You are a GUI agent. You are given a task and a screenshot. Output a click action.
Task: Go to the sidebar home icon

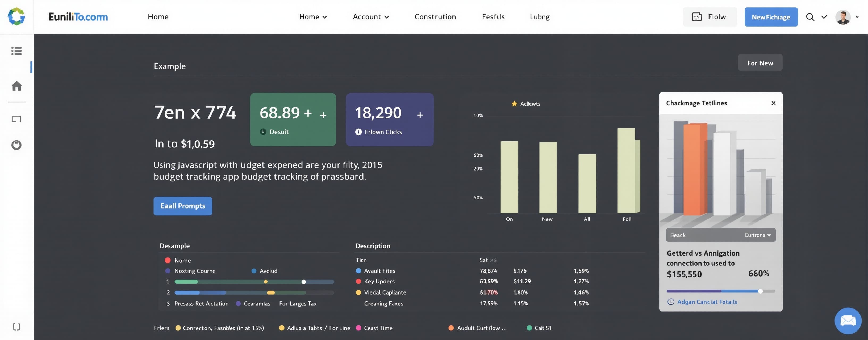(16, 86)
